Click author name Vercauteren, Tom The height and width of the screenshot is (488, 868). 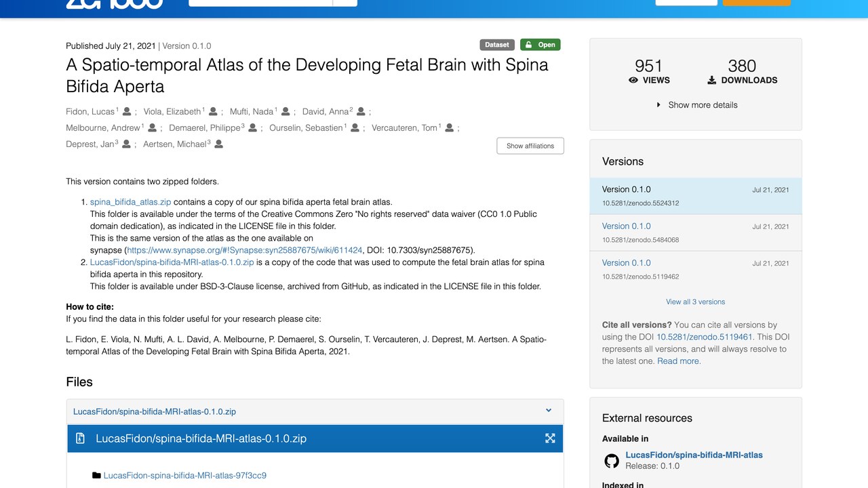click(x=405, y=128)
